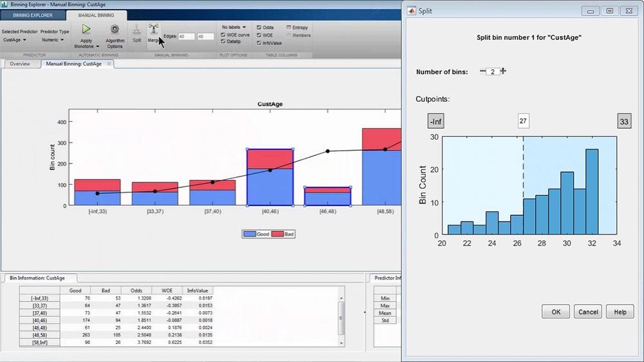Select the [-Inf,33) bar in CustAge chart
This screenshot has width=644, height=362.
pyautogui.click(x=97, y=193)
